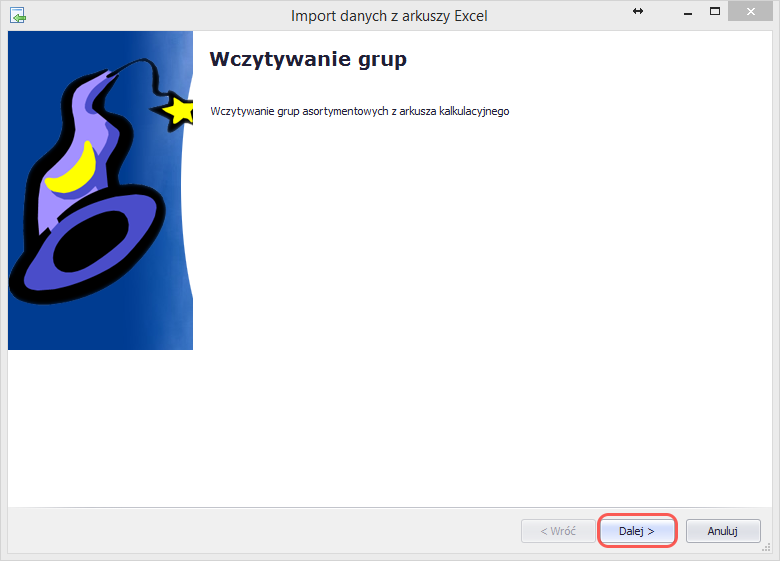Minimize the import wizard window
This screenshot has width=780, height=561.
click(x=687, y=12)
